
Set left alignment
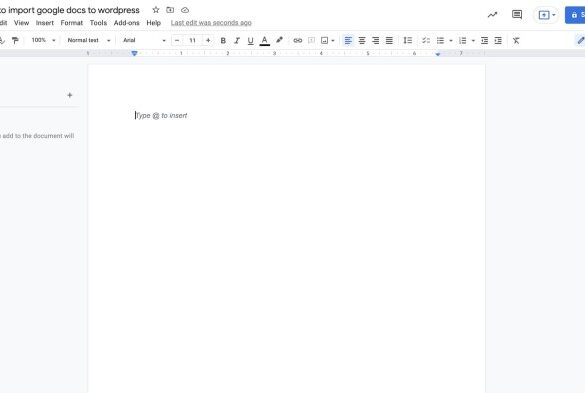(348, 40)
